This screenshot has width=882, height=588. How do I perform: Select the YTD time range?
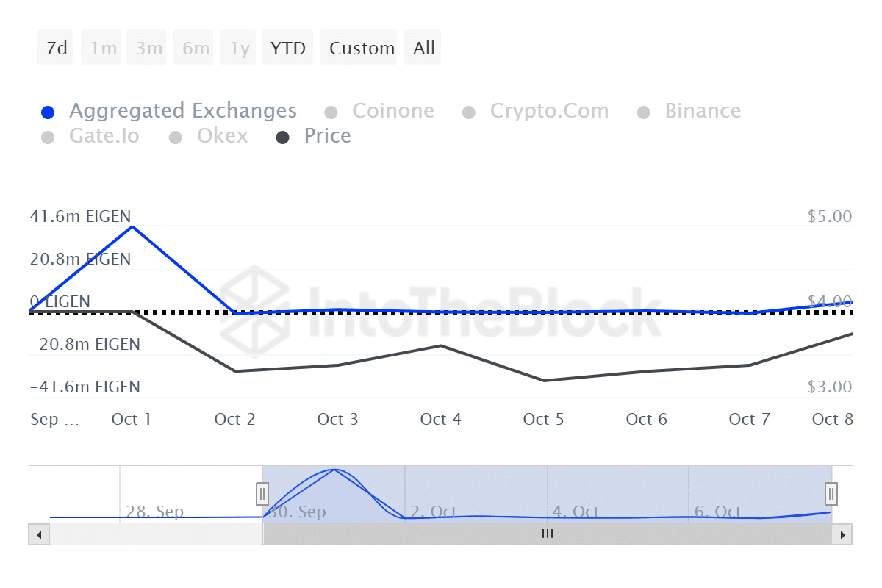tap(287, 47)
